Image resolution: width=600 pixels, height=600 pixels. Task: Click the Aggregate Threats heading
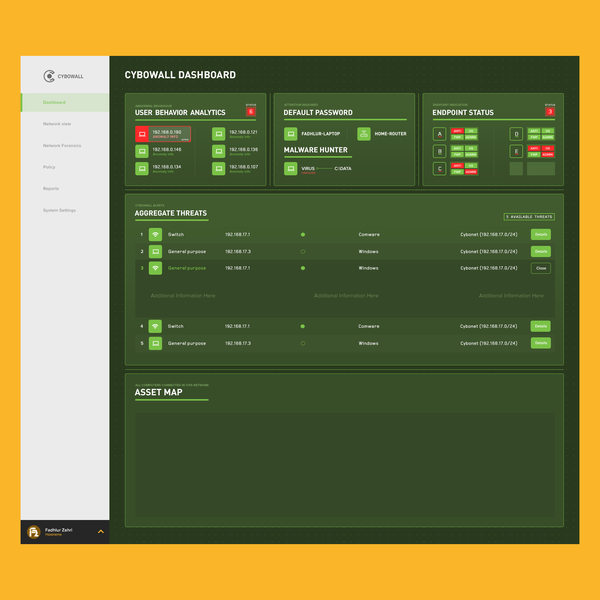click(x=171, y=213)
